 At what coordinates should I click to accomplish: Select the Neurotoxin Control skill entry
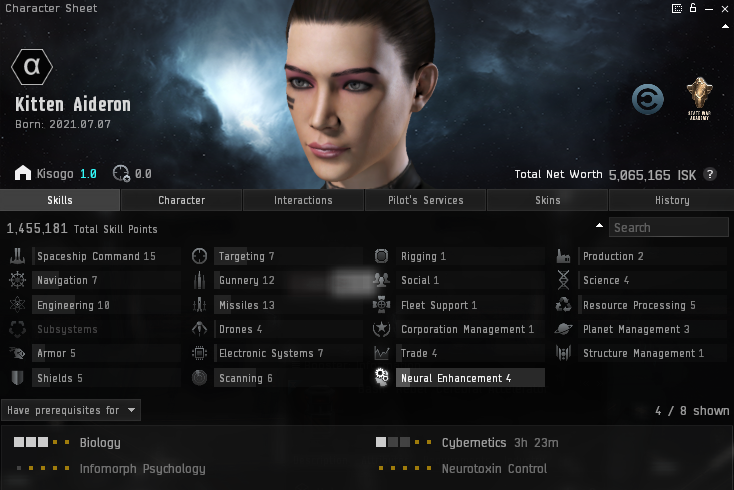click(494, 468)
